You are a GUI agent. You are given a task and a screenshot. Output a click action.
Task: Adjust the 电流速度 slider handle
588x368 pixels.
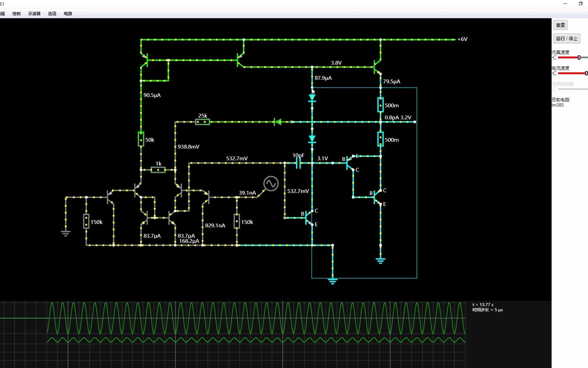[586, 73]
